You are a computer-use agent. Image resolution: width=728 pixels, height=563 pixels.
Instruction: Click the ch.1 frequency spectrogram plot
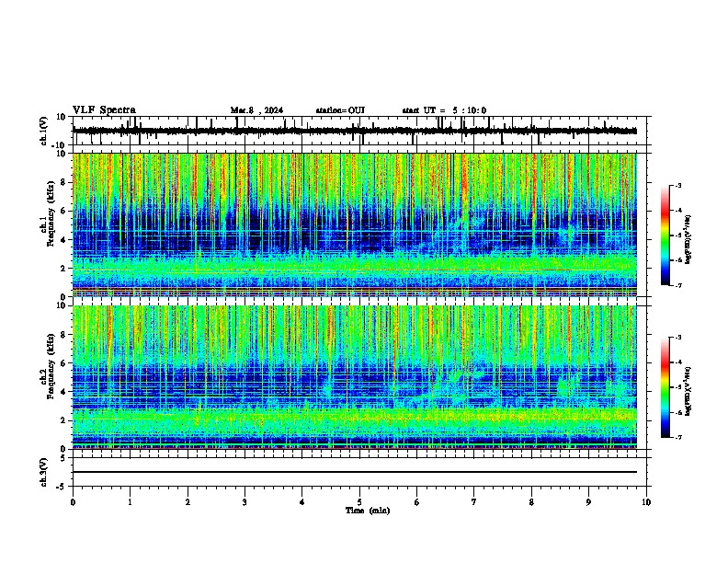tap(355, 224)
